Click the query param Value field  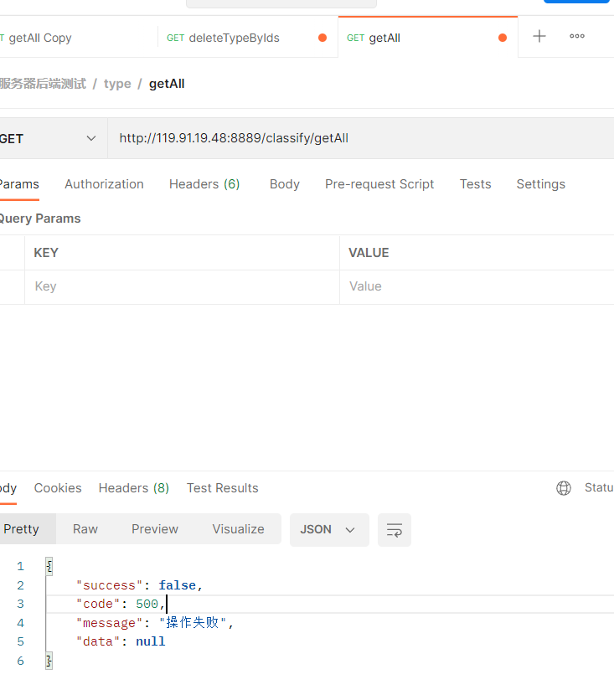pyautogui.click(x=477, y=286)
